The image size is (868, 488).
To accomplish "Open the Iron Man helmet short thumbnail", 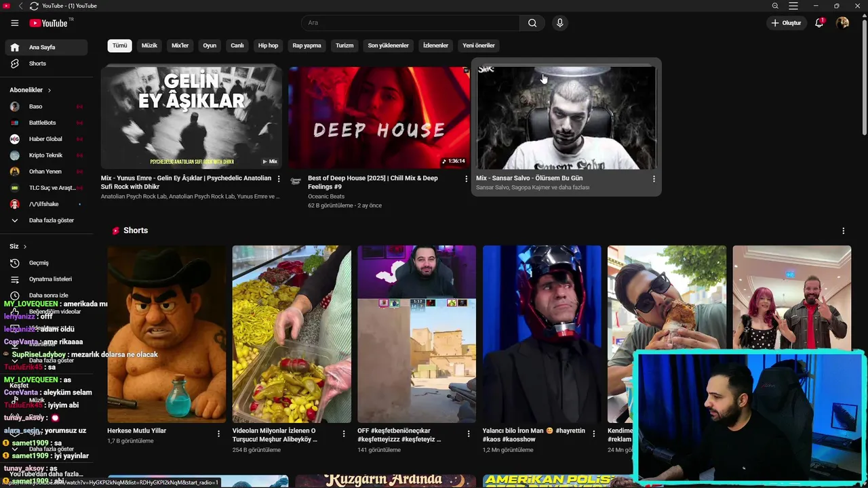I will (x=542, y=334).
